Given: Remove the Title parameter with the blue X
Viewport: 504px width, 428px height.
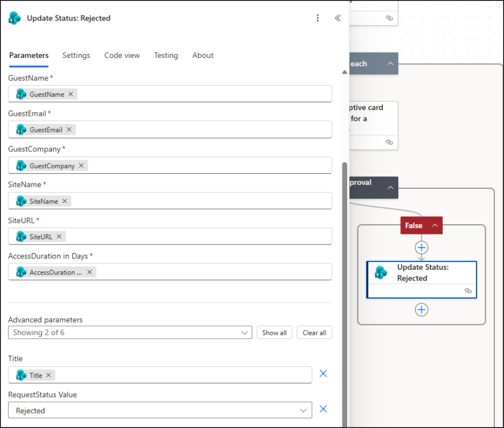Looking at the screenshot, I should coord(323,373).
